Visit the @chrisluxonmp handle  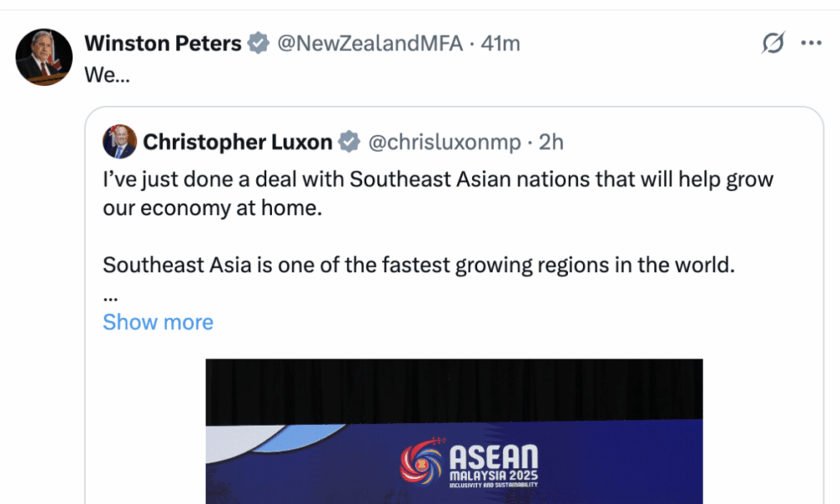click(445, 143)
